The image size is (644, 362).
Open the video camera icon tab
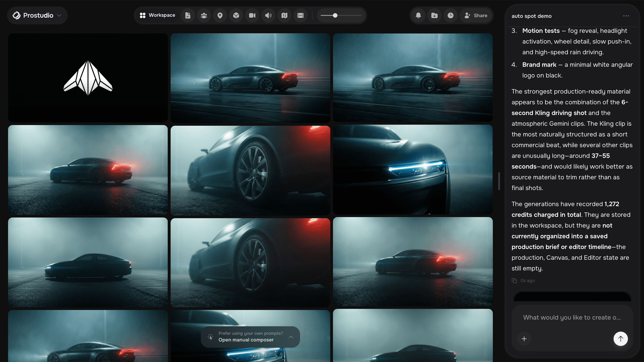click(x=252, y=15)
